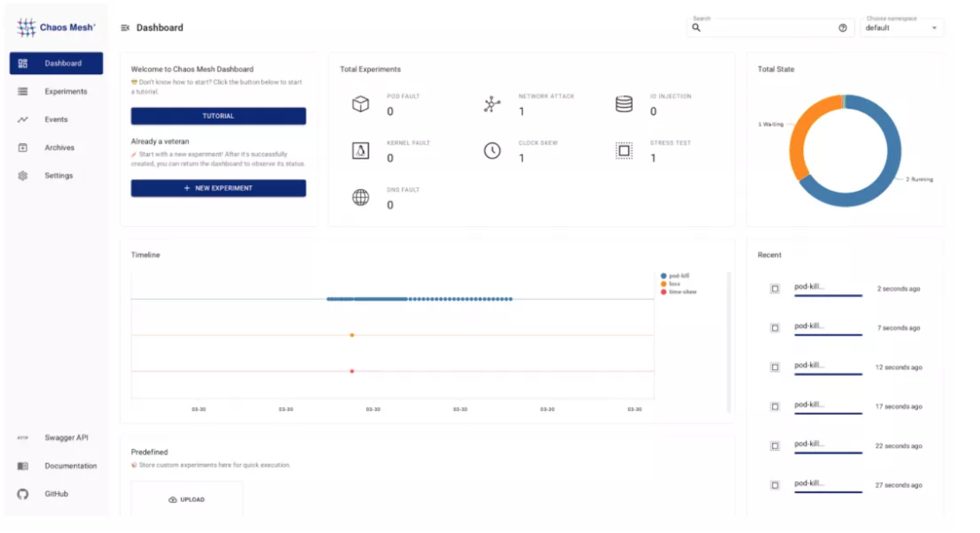Image resolution: width=980 pixels, height=533 pixels.
Task: Click the IO Injection database icon
Action: (624, 104)
